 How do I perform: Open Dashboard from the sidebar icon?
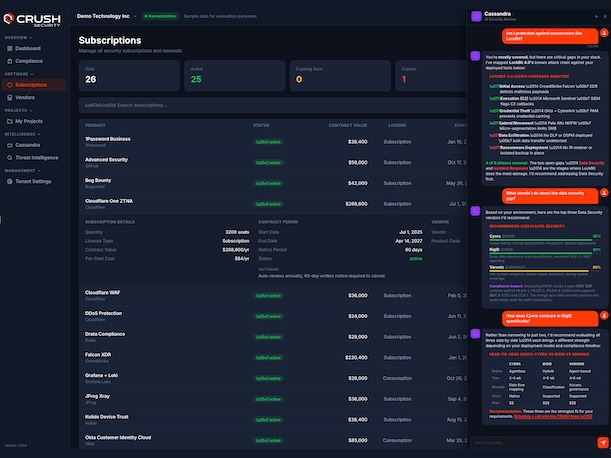click(10, 48)
